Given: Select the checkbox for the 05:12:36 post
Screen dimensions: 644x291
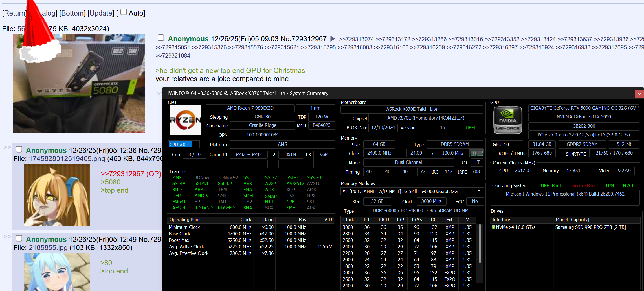Looking at the screenshot, I should [19, 149].
